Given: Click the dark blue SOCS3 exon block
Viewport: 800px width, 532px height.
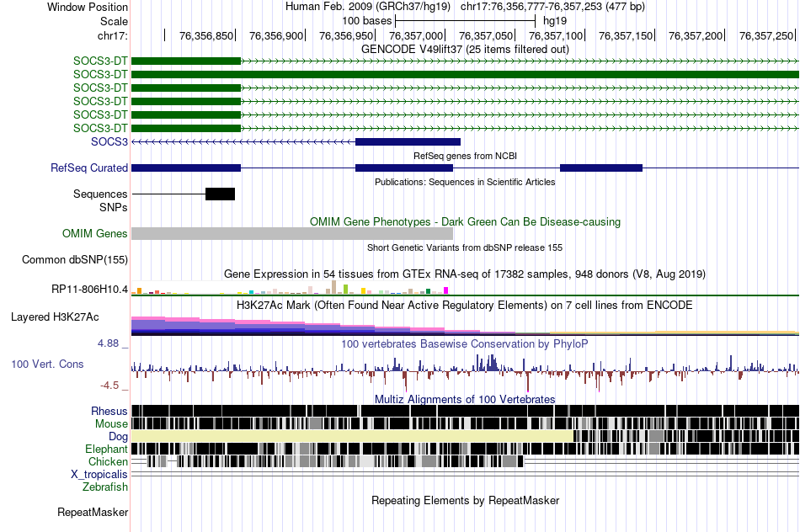Looking at the screenshot, I should [408, 141].
